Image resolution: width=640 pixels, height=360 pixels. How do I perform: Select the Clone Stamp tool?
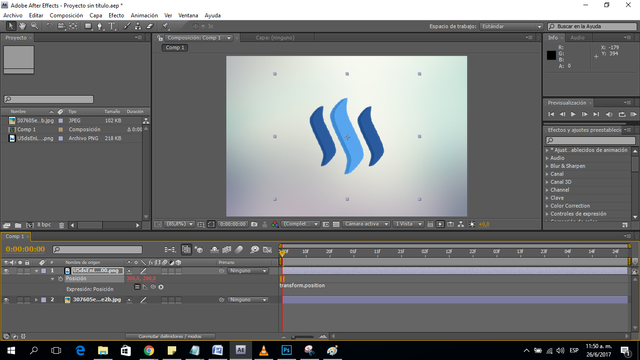pyautogui.click(x=138, y=26)
